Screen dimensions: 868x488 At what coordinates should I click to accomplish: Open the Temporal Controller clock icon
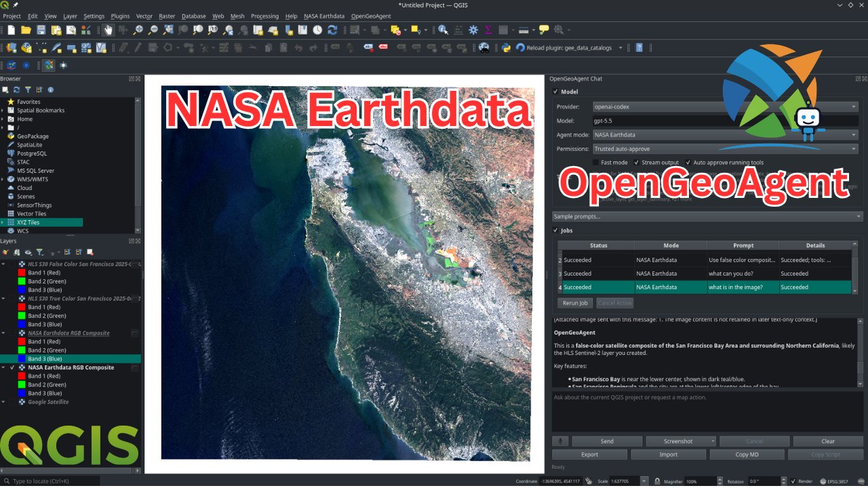(x=317, y=30)
